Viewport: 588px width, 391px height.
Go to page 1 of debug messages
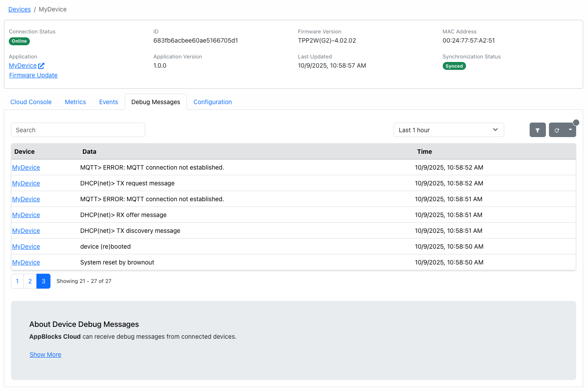(17, 281)
